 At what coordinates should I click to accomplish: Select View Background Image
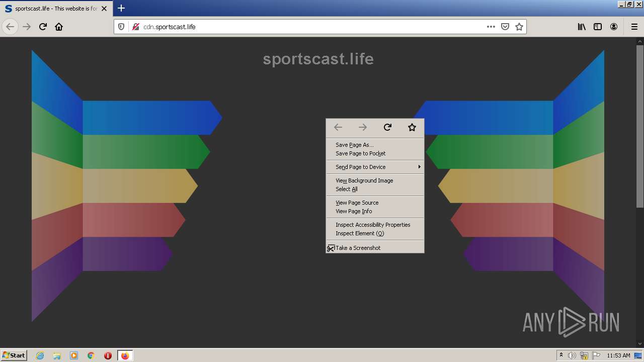pos(375,180)
